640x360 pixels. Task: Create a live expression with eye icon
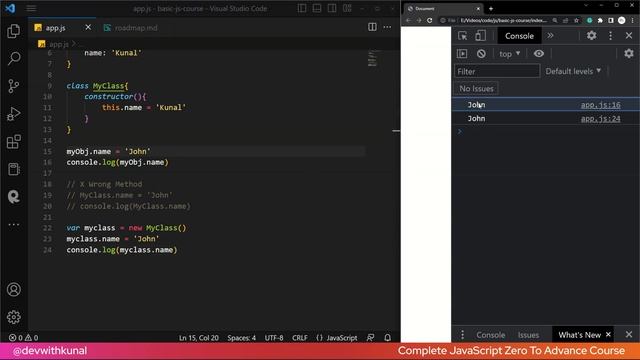click(x=539, y=53)
